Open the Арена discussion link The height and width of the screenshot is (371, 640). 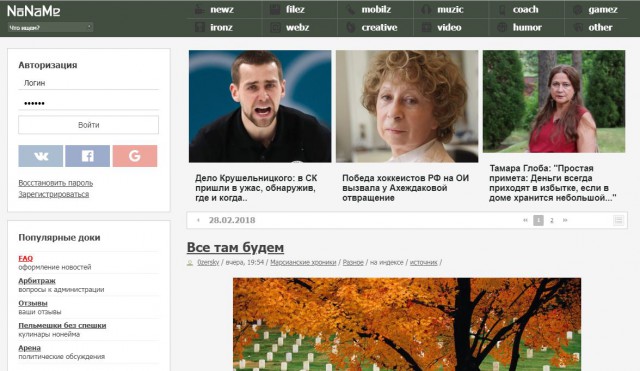click(x=29, y=348)
